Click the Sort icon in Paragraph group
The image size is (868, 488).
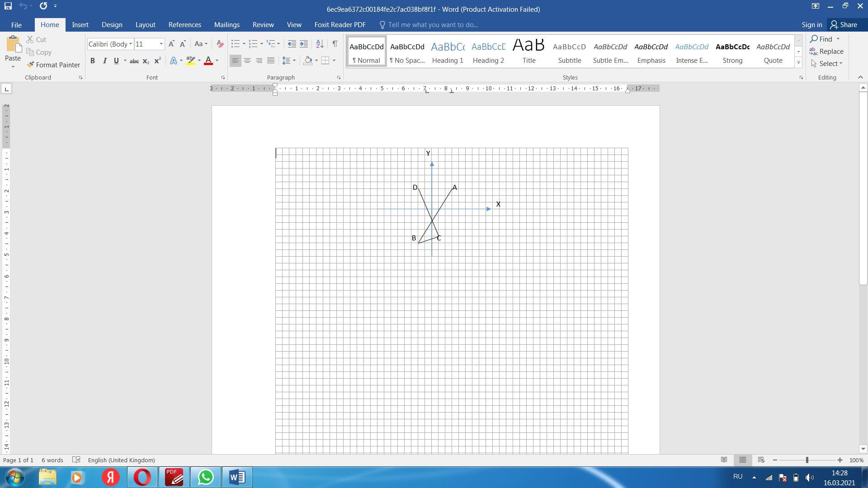point(320,44)
